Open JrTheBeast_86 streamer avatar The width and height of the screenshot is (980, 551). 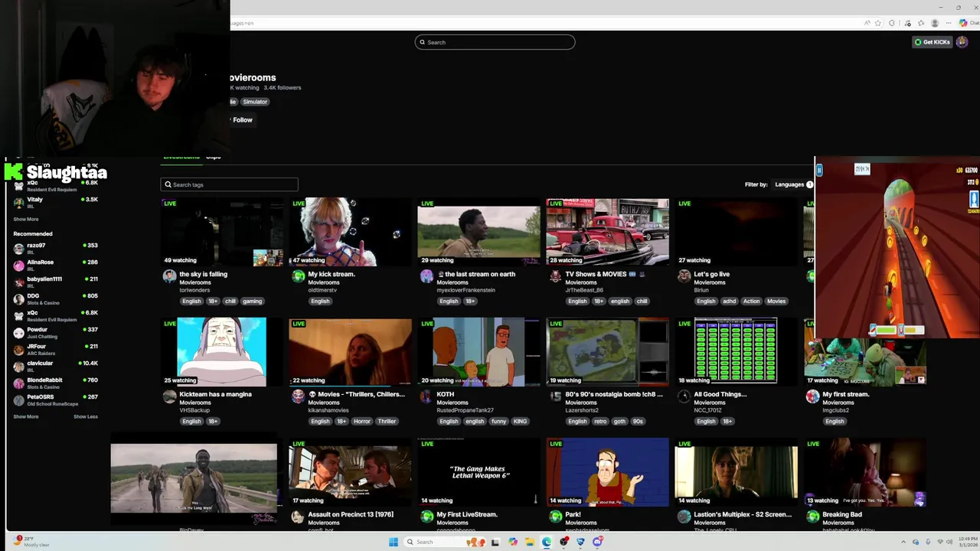[555, 276]
